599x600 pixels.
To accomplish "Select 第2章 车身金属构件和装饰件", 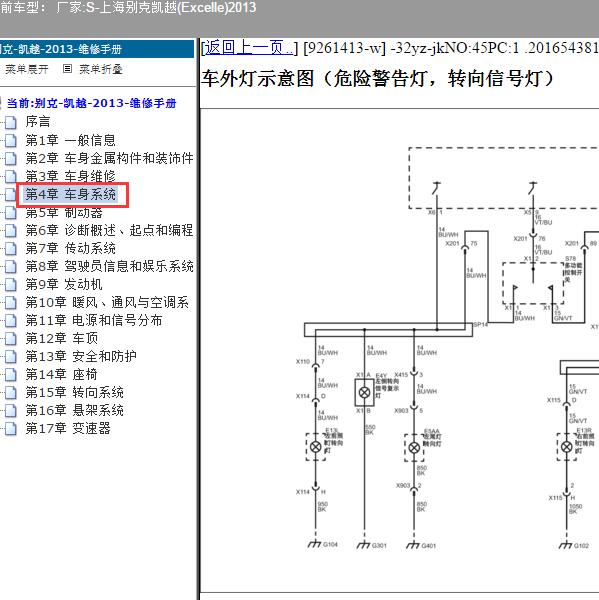I will pyautogui.click(x=109, y=158).
